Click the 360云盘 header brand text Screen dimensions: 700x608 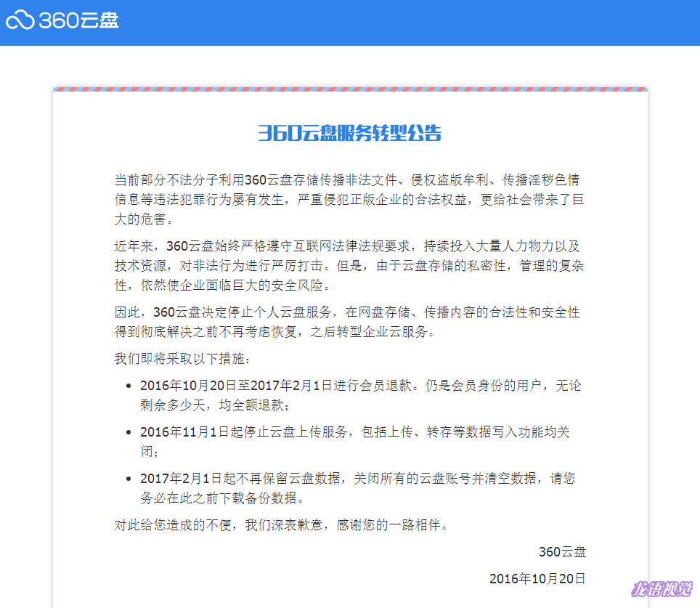click(x=78, y=20)
